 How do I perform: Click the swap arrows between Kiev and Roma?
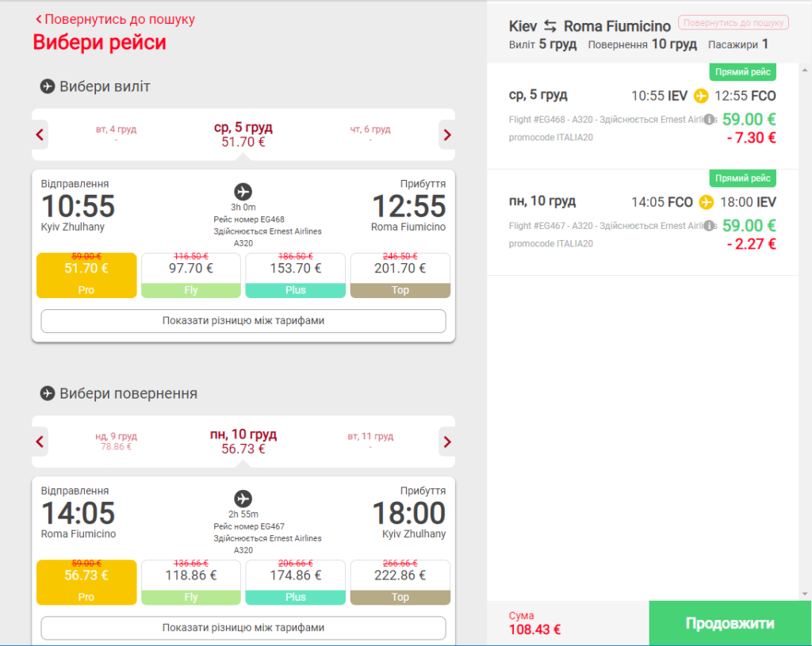click(550, 26)
